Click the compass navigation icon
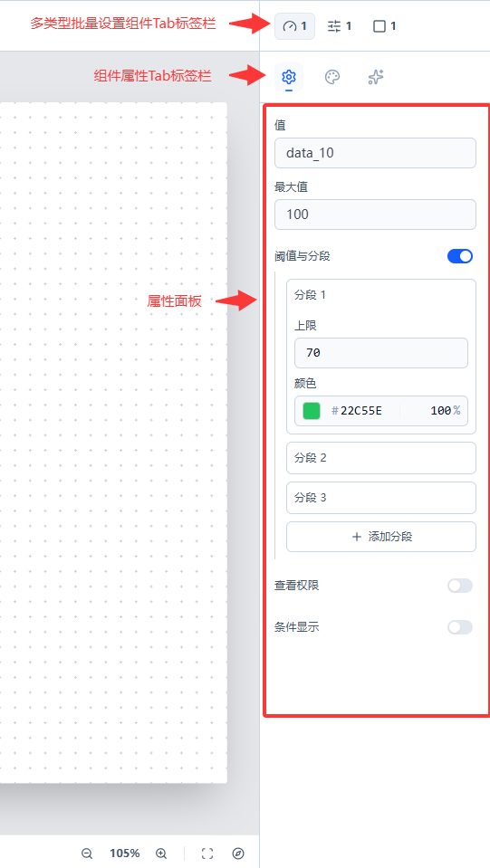The width and height of the screenshot is (490, 868). point(238,853)
